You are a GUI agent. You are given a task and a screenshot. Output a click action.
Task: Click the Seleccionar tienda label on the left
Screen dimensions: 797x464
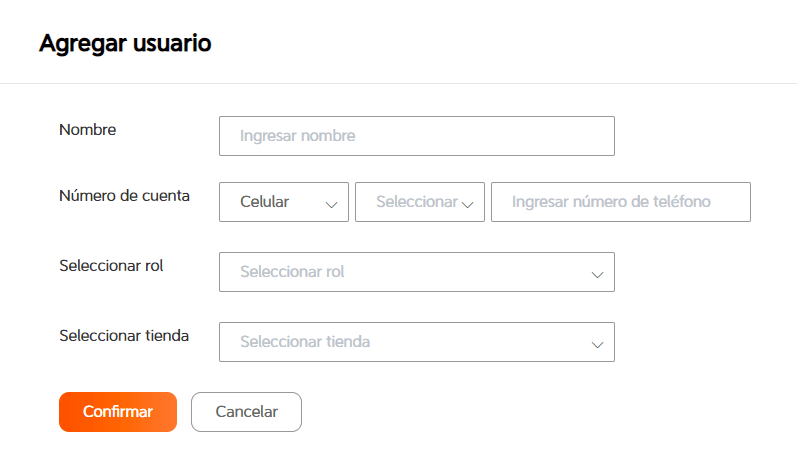pos(124,336)
